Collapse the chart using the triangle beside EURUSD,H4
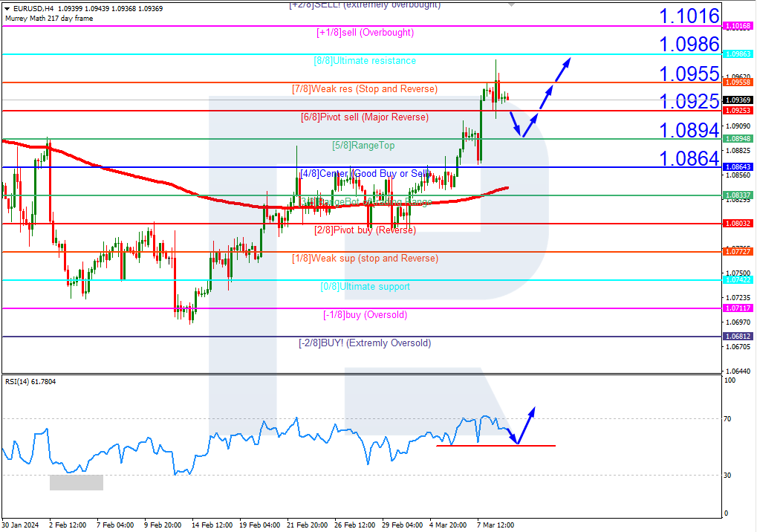The width and height of the screenshot is (757, 532). pos(6,7)
